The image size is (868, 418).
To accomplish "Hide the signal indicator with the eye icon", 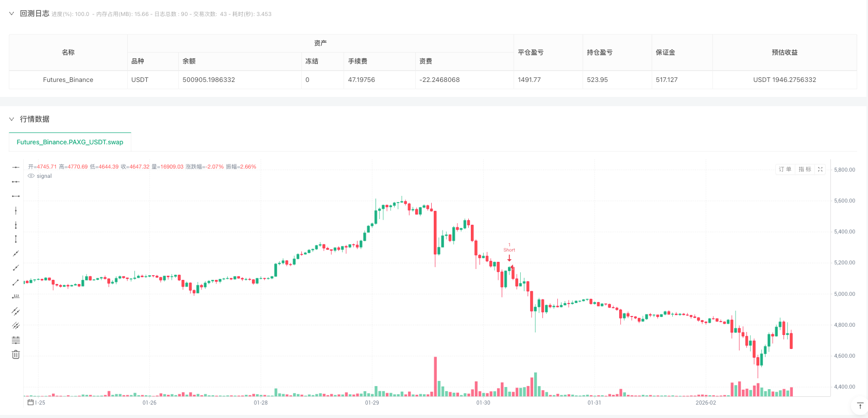I will coord(31,176).
